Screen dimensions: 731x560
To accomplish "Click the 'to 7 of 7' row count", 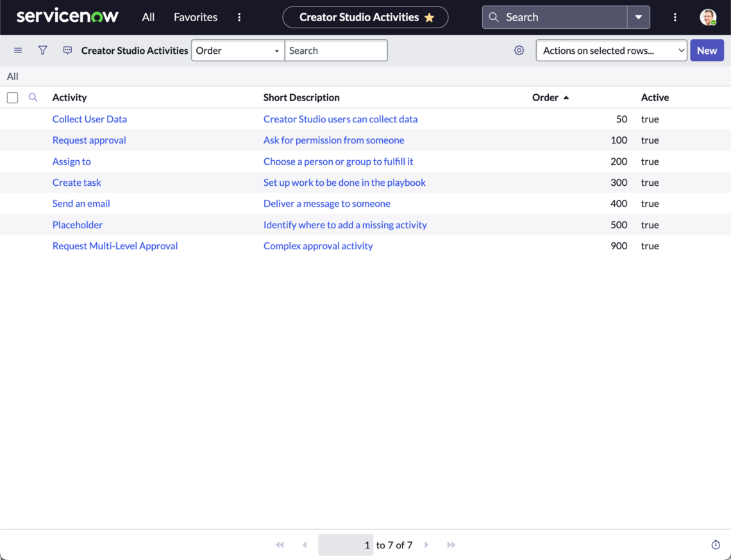I will pos(394,545).
